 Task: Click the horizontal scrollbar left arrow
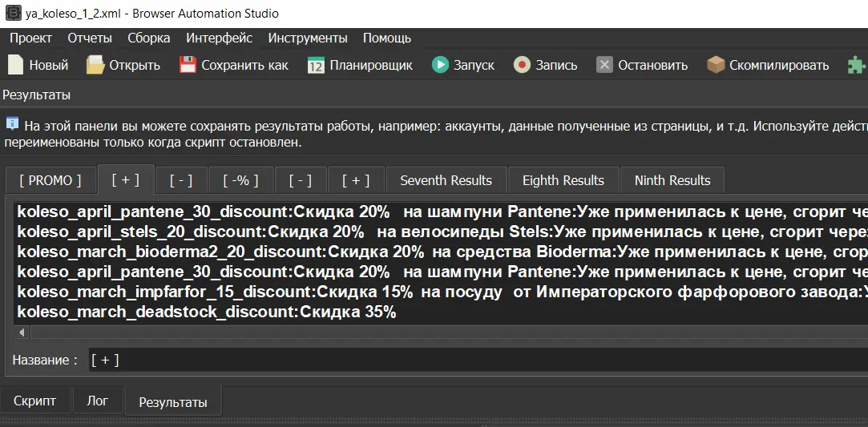22,332
